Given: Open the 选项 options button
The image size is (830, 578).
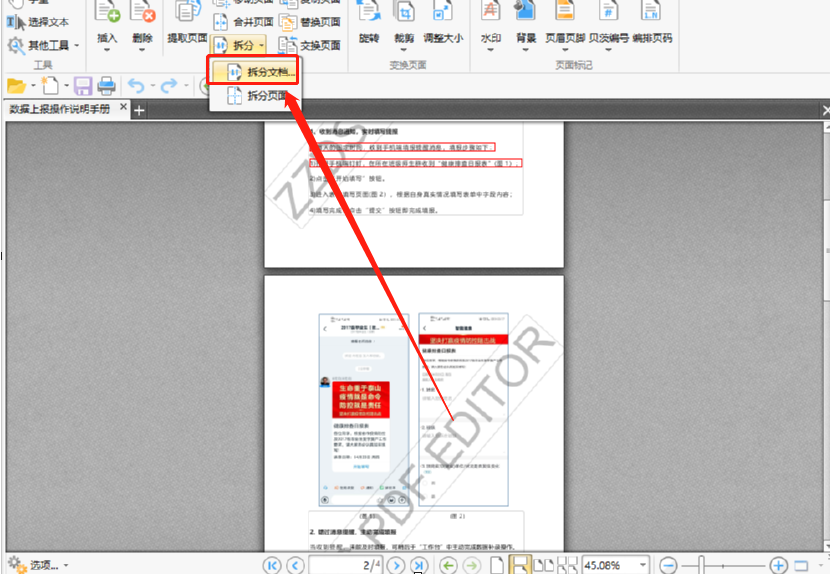Looking at the screenshot, I should [38, 565].
